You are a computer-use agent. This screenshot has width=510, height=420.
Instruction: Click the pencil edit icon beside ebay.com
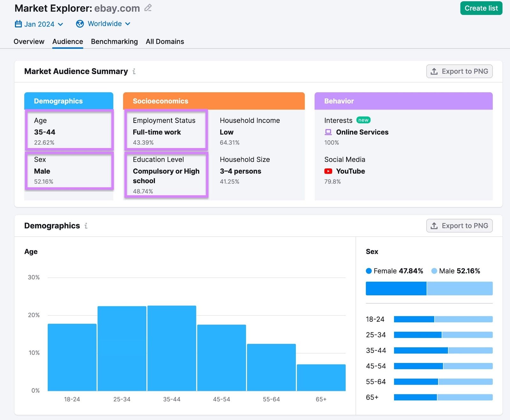[148, 8]
